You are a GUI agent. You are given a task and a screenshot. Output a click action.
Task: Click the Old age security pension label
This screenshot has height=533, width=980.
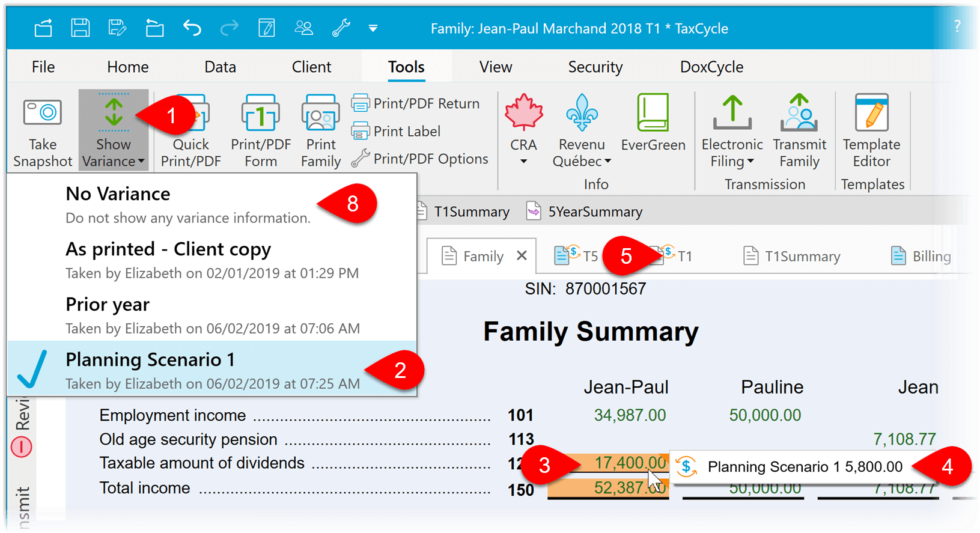[188, 439]
